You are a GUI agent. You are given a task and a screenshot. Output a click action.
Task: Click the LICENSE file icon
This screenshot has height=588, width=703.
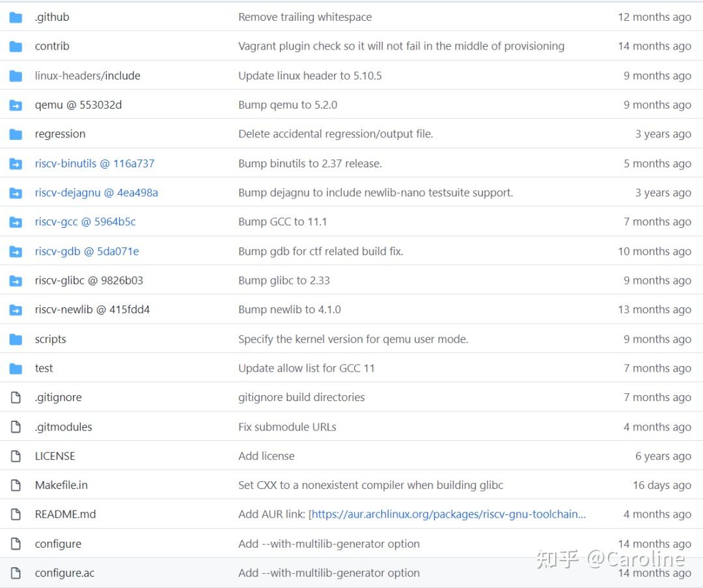click(x=16, y=456)
